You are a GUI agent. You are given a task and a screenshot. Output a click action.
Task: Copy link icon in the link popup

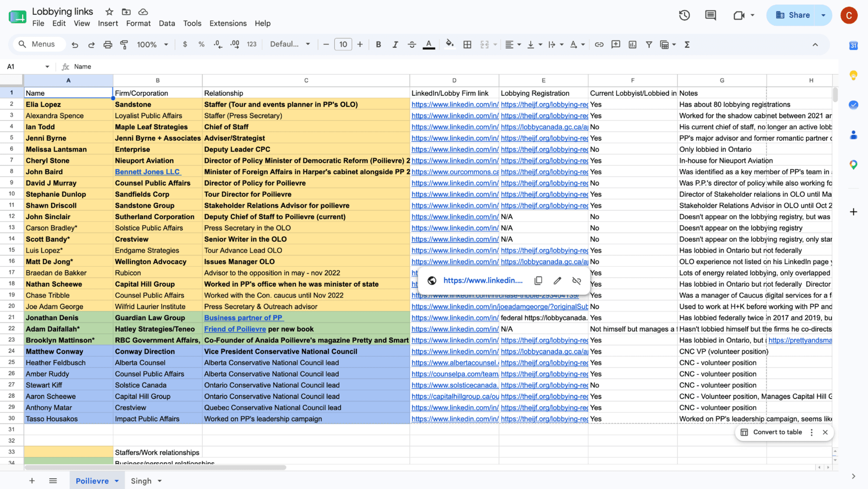tap(538, 281)
